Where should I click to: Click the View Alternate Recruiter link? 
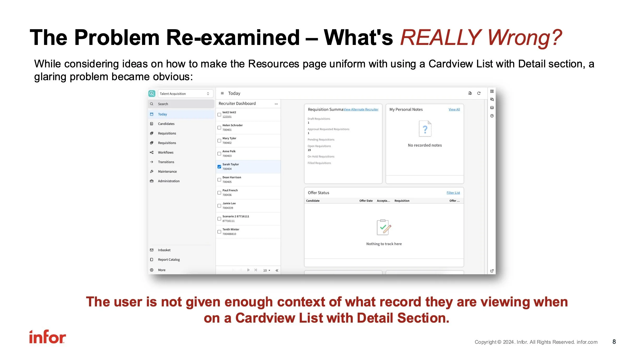361,109
